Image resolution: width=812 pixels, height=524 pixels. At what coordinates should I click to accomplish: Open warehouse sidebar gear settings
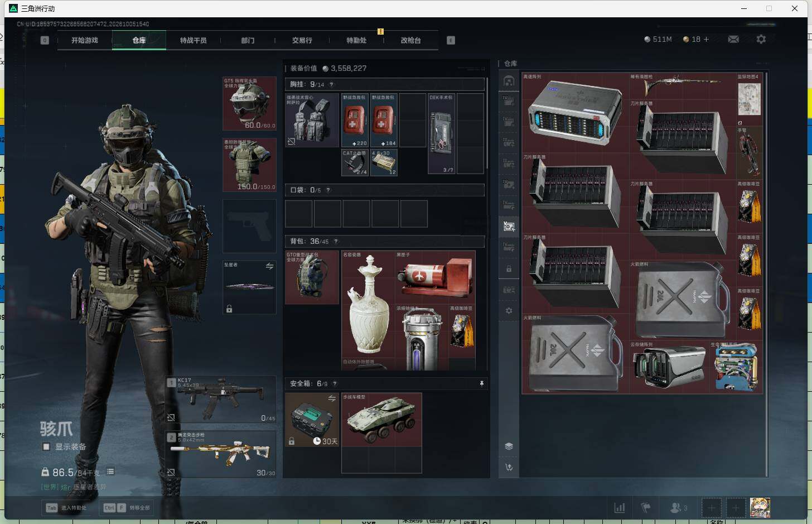point(509,311)
